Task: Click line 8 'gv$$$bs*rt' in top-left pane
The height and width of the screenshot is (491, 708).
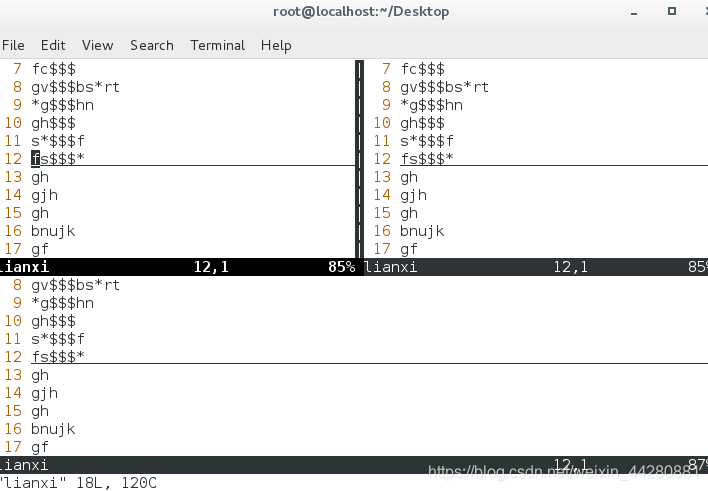Action: point(75,87)
